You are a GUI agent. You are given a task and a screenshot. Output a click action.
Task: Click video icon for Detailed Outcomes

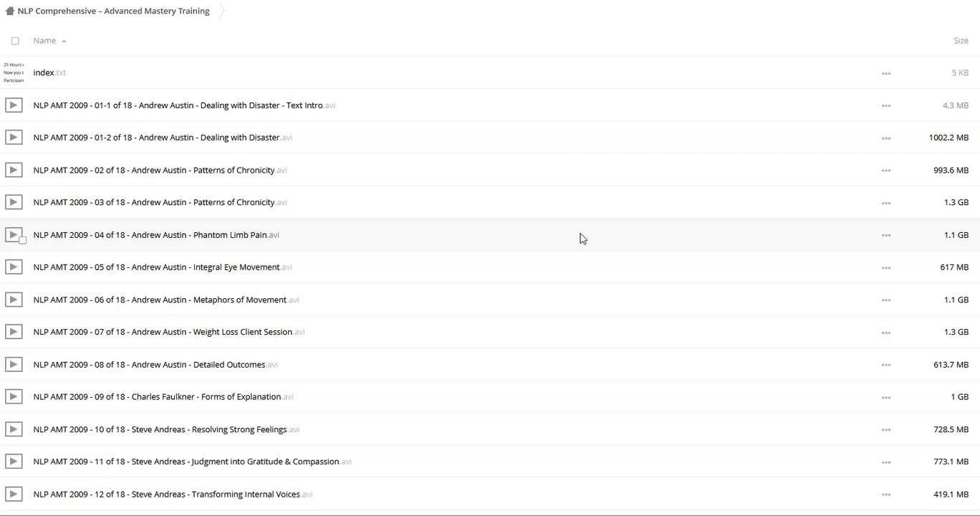(13, 365)
